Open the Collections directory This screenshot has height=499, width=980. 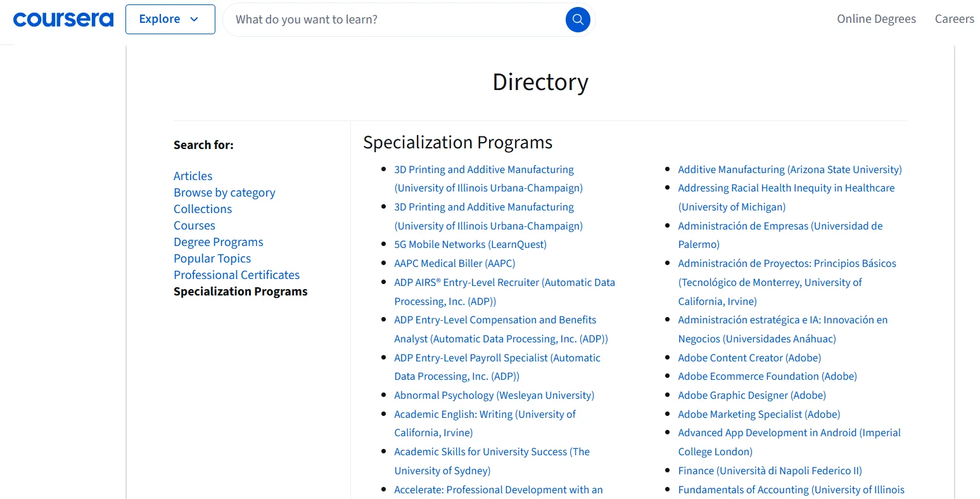pos(203,209)
